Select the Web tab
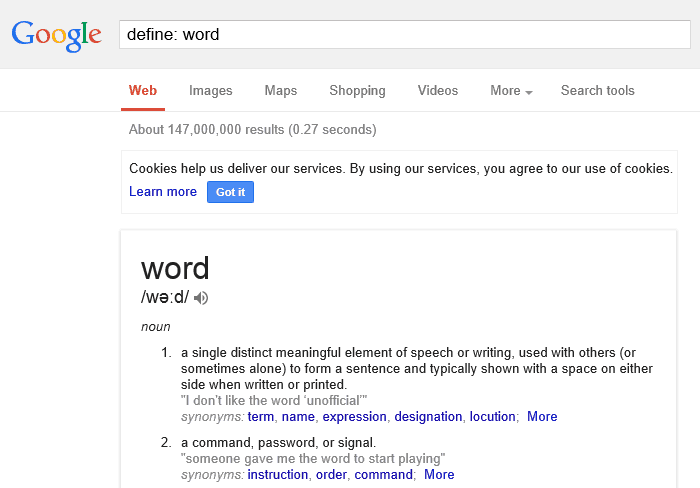This screenshot has width=700, height=488. [x=143, y=91]
